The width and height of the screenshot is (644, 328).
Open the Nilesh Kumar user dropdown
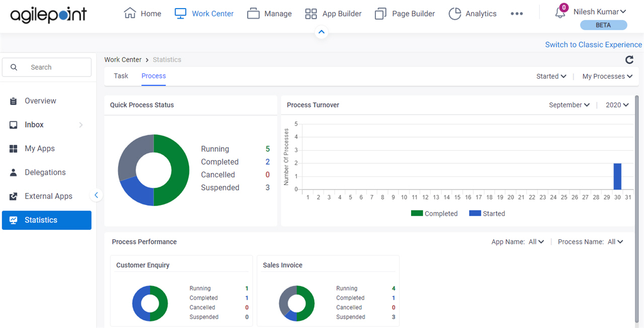pyautogui.click(x=600, y=12)
